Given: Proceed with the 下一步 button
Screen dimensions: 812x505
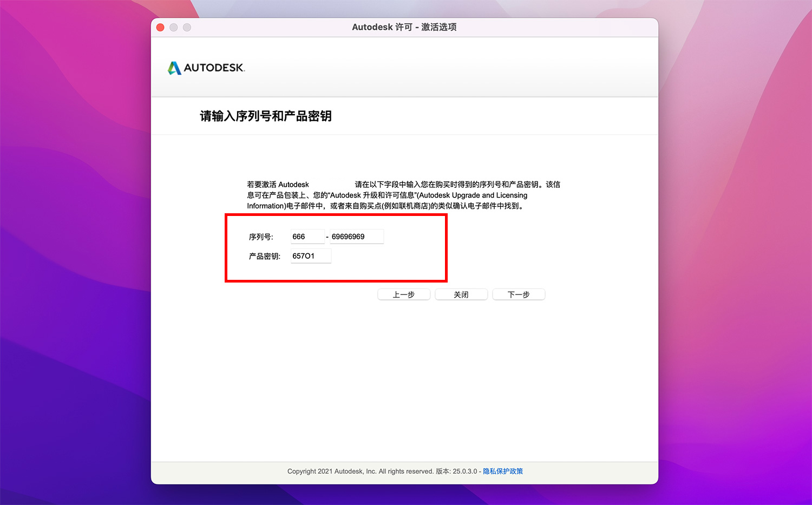Looking at the screenshot, I should 519,294.
